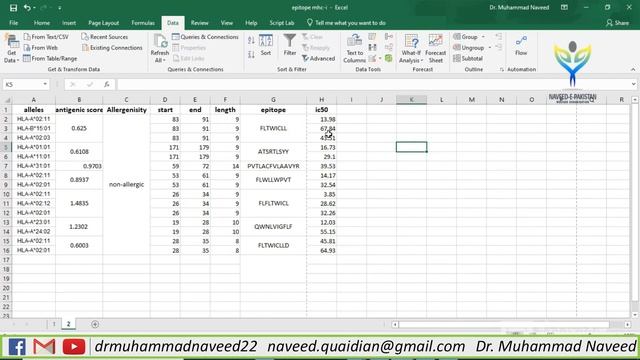Open the Sort dialog
This screenshot has width=640, height=360.
tap(266, 45)
